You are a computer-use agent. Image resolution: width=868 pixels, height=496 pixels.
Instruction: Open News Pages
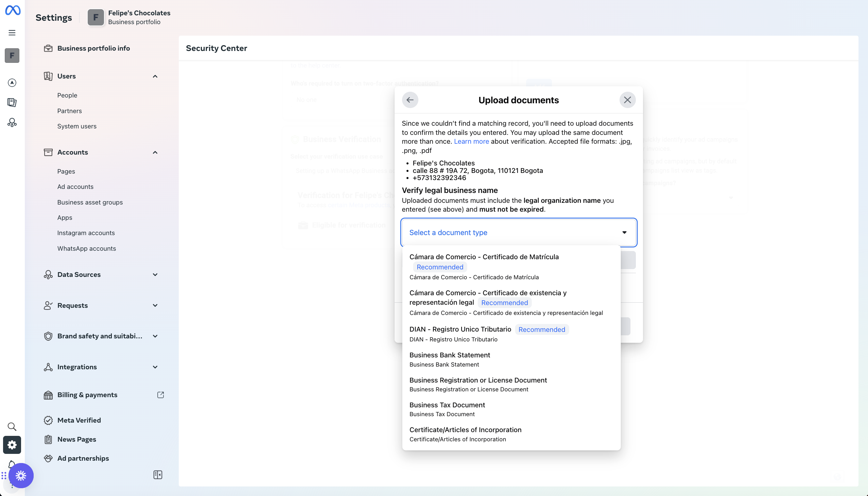(x=77, y=440)
